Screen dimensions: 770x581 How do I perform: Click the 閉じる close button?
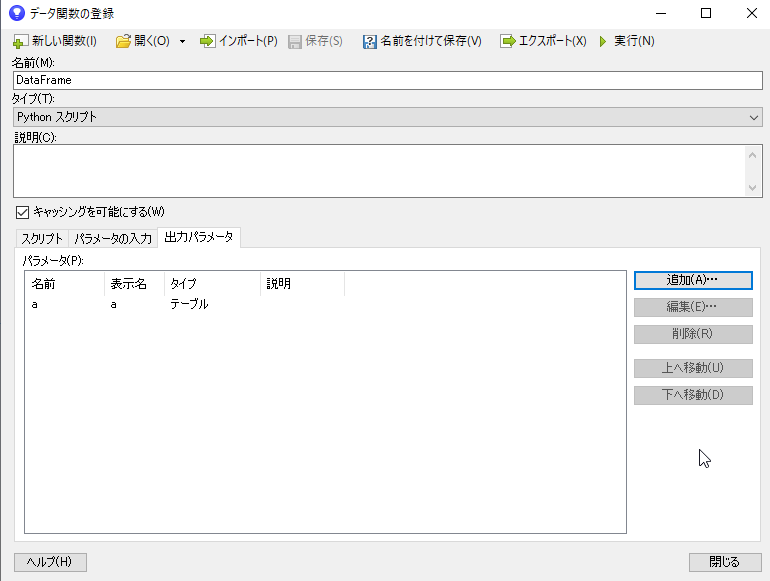pos(724,562)
